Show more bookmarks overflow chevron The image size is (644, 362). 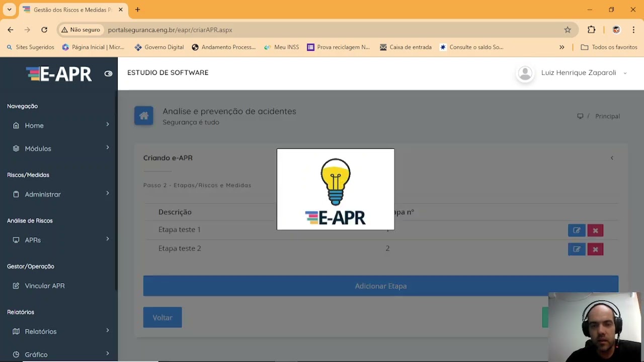tap(562, 47)
